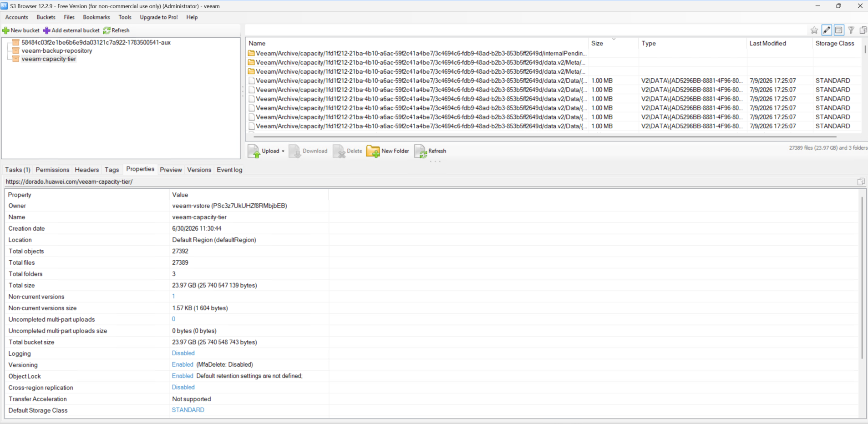Select the veeam-capacity-tier bucket in the tree
The width and height of the screenshot is (868, 424).
(49, 59)
